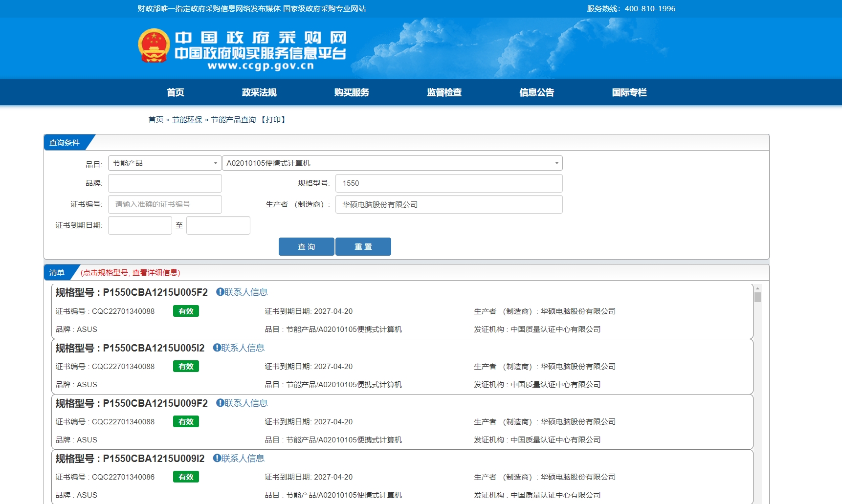Click the 证书编号 input field
The width and height of the screenshot is (842, 504).
click(165, 204)
